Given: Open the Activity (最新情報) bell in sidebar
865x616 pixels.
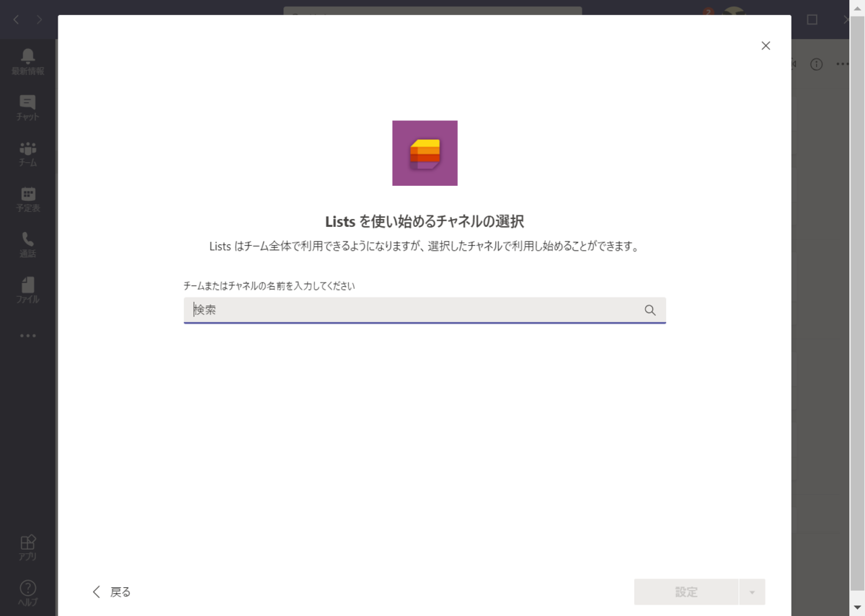Looking at the screenshot, I should pos(28,62).
